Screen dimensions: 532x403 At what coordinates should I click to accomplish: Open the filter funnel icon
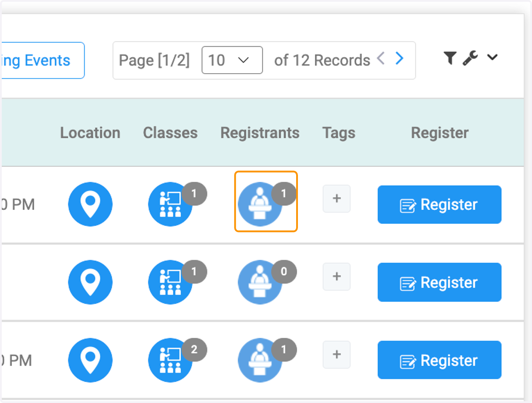(x=450, y=58)
